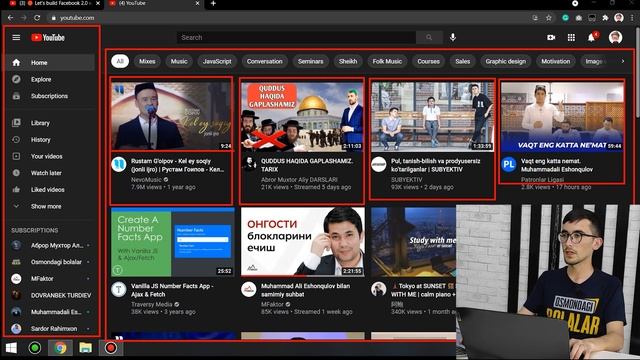The image size is (640, 360).
Task: Select the Graphic design filter chip
Action: pos(505,61)
